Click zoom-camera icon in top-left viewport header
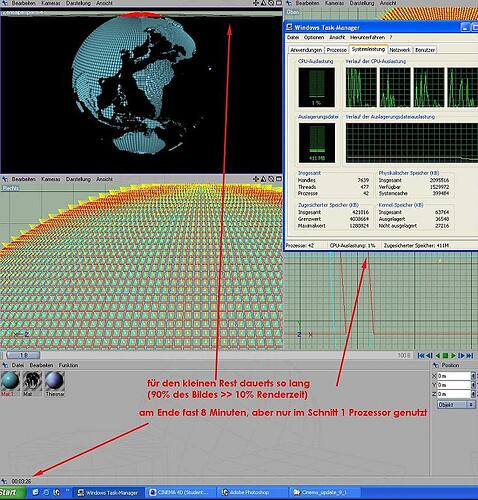The image size is (478, 500). tap(263, 3)
